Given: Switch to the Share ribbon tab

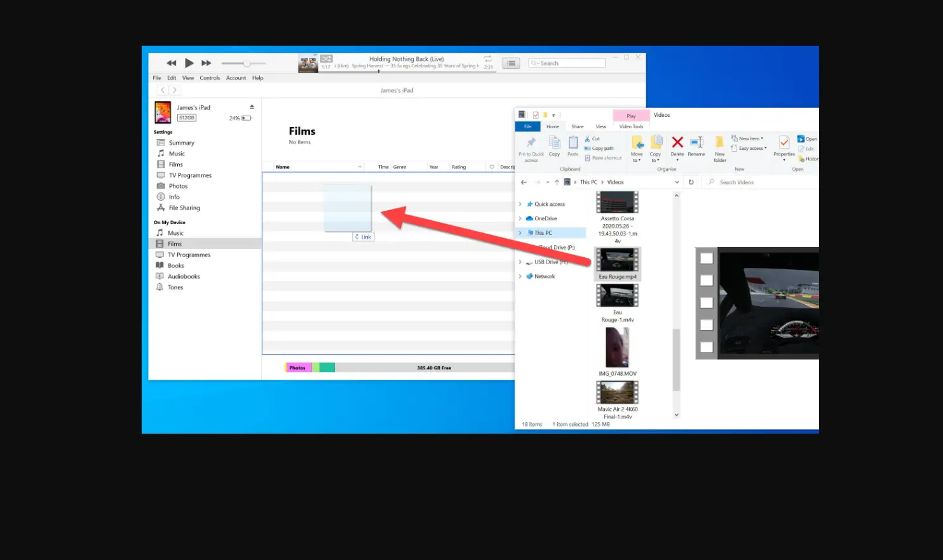Looking at the screenshot, I should tap(577, 126).
